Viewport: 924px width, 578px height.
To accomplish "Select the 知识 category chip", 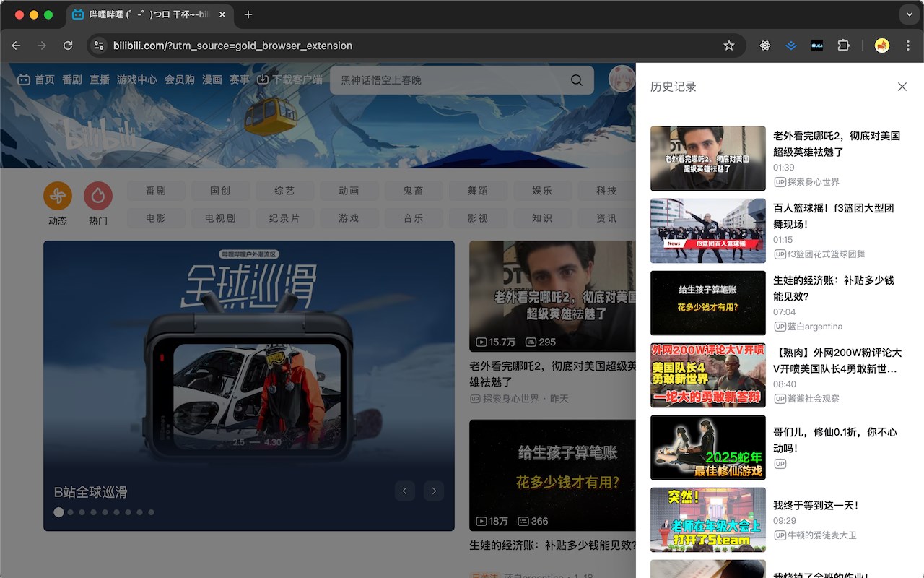I will 541,218.
